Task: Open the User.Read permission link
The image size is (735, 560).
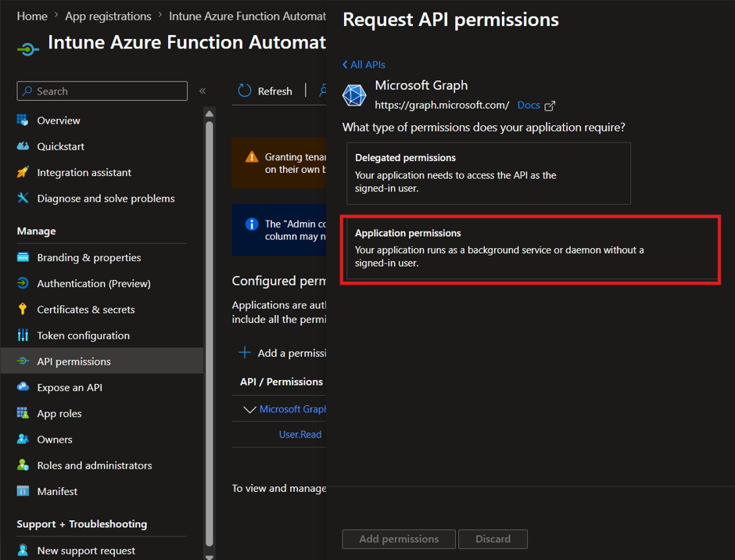Action: click(x=300, y=434)
